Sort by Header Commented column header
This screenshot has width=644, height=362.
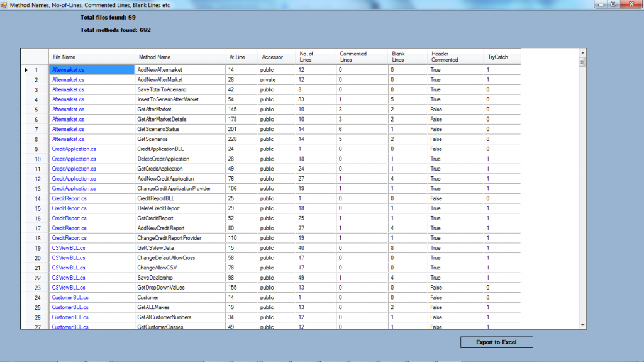click(456, 57)
